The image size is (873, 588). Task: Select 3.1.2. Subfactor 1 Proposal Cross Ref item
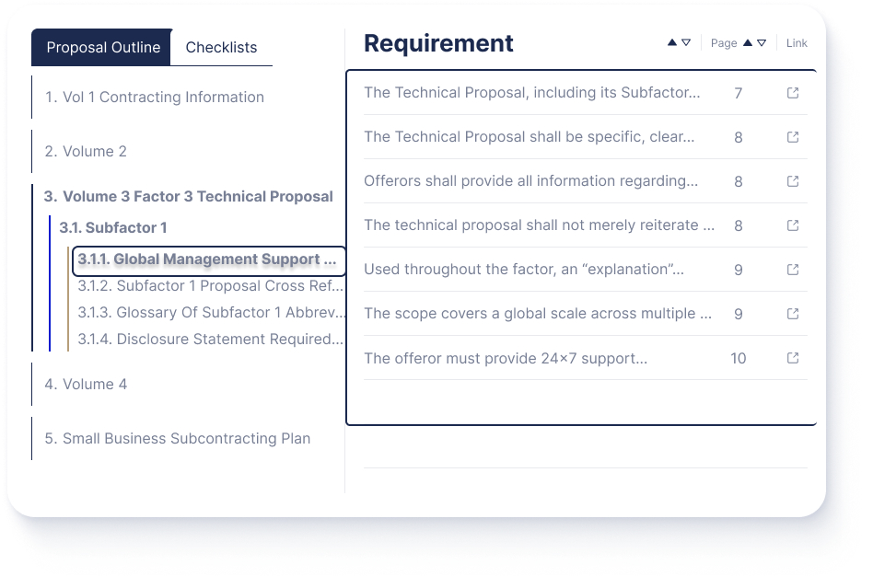point(210,286)
